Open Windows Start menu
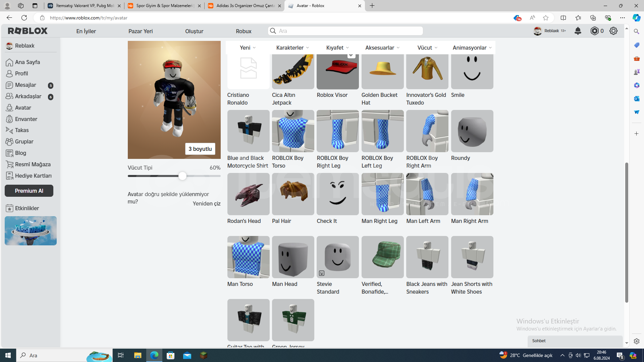This screenshot has width=644, height=362. coord(8,355)
